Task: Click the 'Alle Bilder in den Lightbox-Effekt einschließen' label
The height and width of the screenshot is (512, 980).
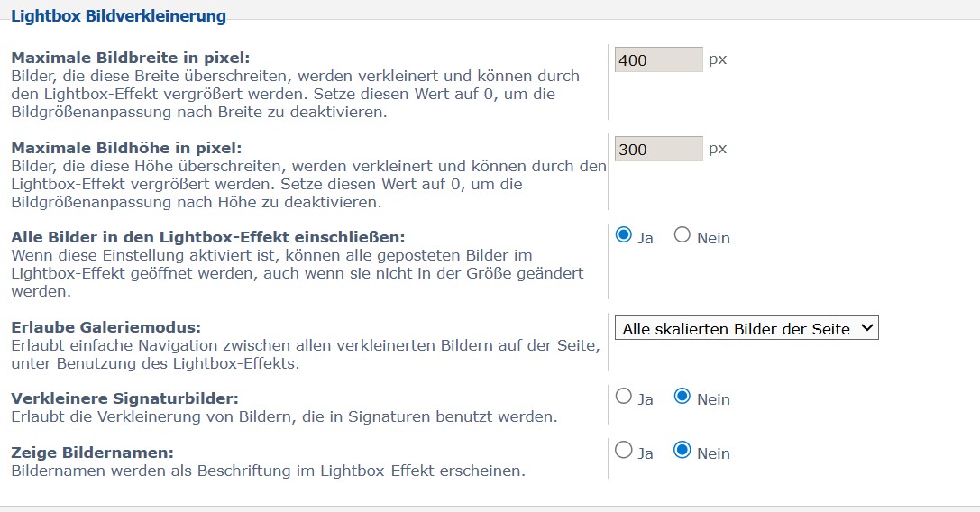Action: coord(208,237)
